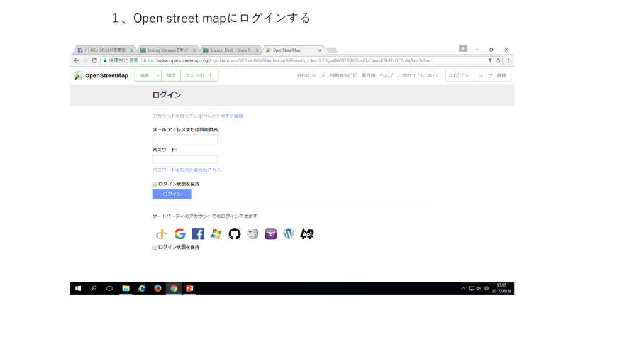Sign in using the Wikipedia icon
This screenshot has width=644, height=362.
pyautogui.click(x=253, y=234)
